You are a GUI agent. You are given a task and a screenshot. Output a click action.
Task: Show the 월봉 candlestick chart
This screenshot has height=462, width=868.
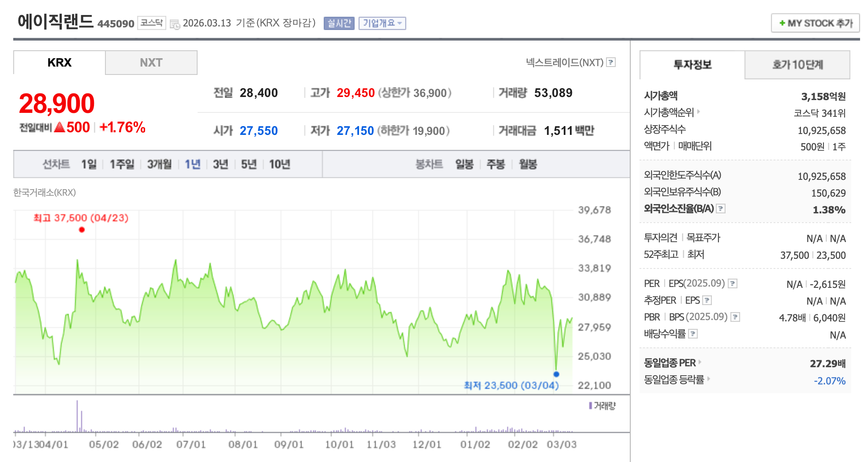528,164
